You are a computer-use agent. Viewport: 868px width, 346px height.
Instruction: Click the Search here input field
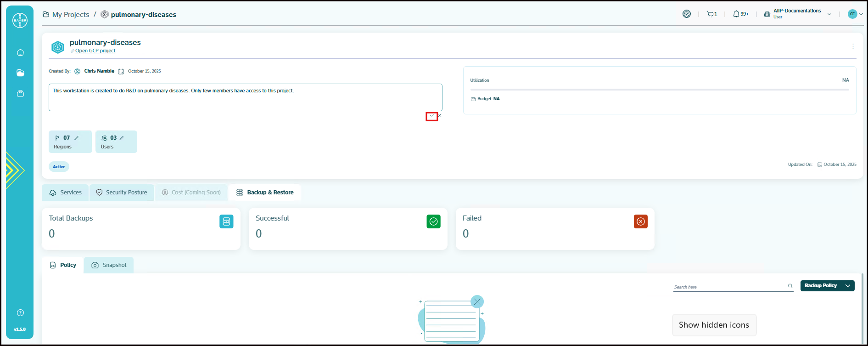729,287
